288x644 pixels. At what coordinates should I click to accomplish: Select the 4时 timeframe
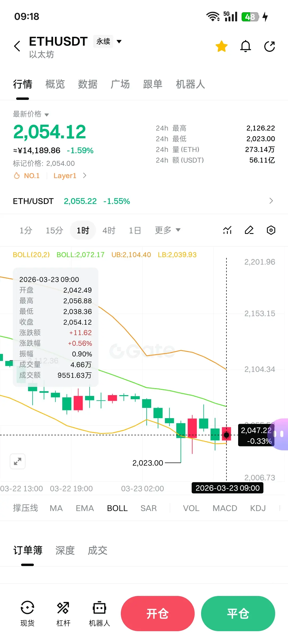[109, 230]
